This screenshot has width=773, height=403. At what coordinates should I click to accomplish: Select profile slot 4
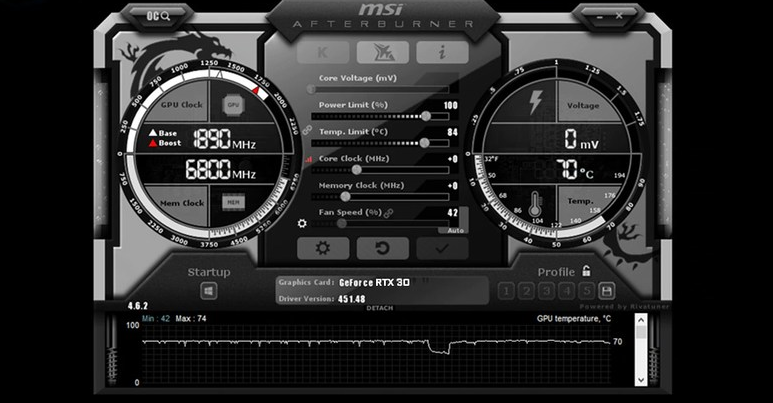[x=566, y=291]
